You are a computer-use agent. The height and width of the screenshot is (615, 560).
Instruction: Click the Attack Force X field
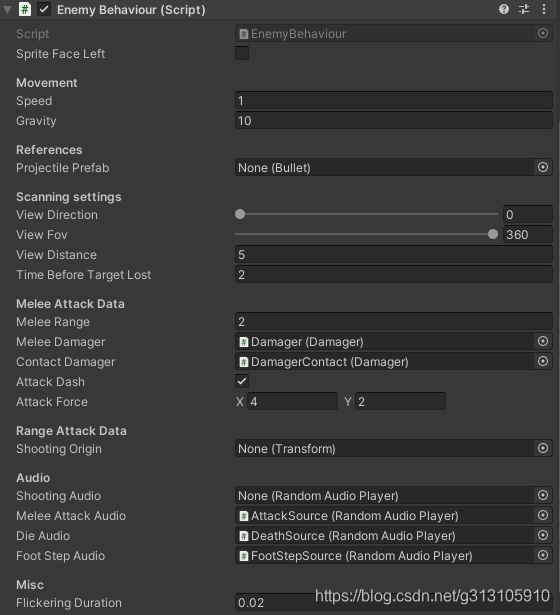point(292,402)
